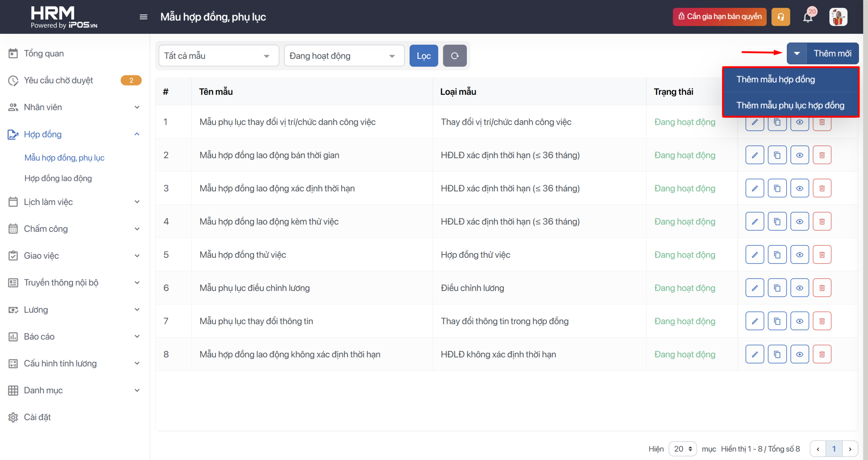Screen dimensions: 868x460
Task: Open the notifications bell
Action: (808, 17)
